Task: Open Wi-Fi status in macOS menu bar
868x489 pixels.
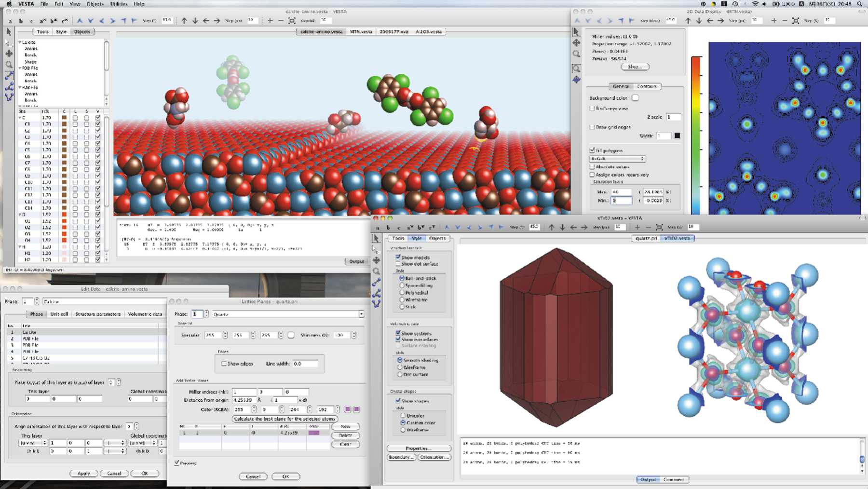Action: [756, 4]
